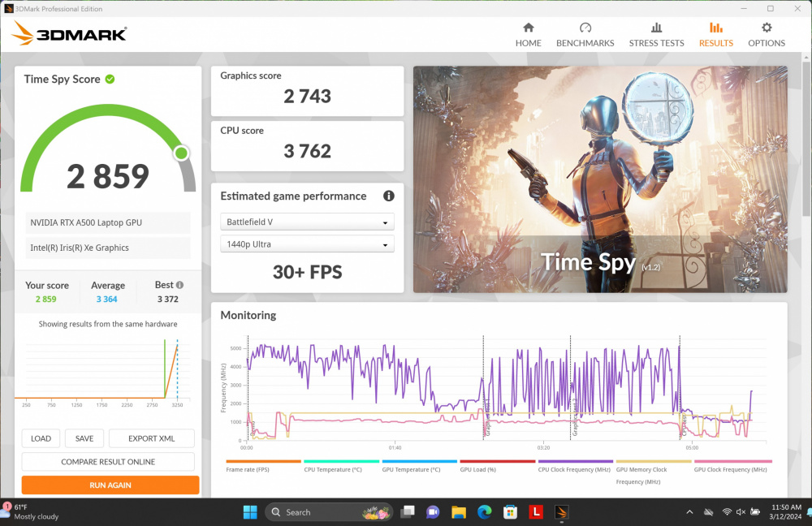Click the 3DMARK logo
The width and height of the screenshot is (812, 526).
click(69, 33)
